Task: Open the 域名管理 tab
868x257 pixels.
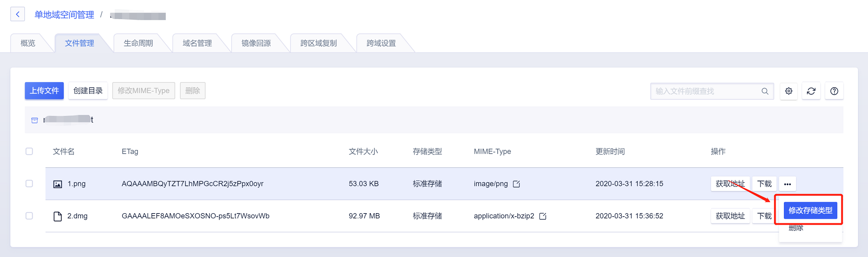Action: click(197, 43)
